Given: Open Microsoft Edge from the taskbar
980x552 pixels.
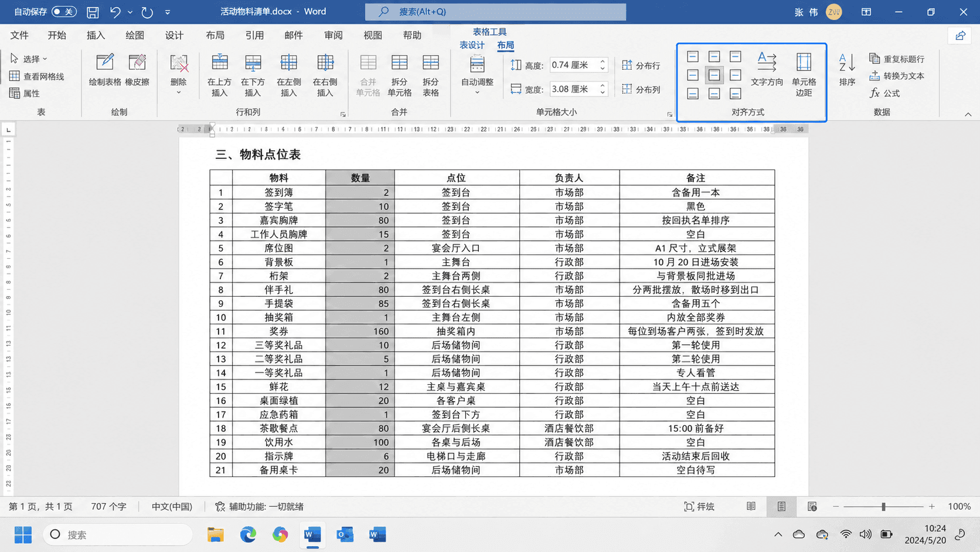Looking at the screenshot, I should click(x=248, y=534).
